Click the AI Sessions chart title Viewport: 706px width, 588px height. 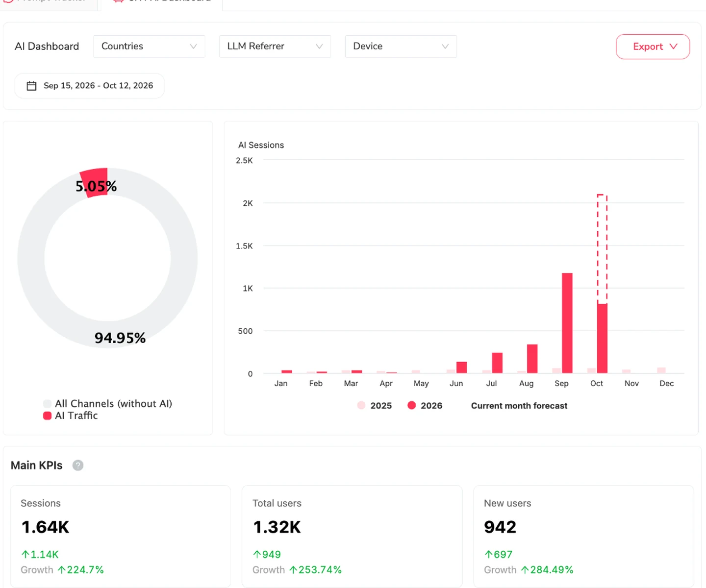click(261, 145)
